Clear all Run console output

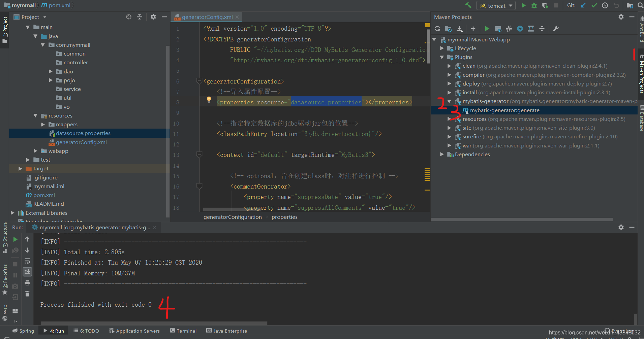pyautogui.click(x=27, y=294)
